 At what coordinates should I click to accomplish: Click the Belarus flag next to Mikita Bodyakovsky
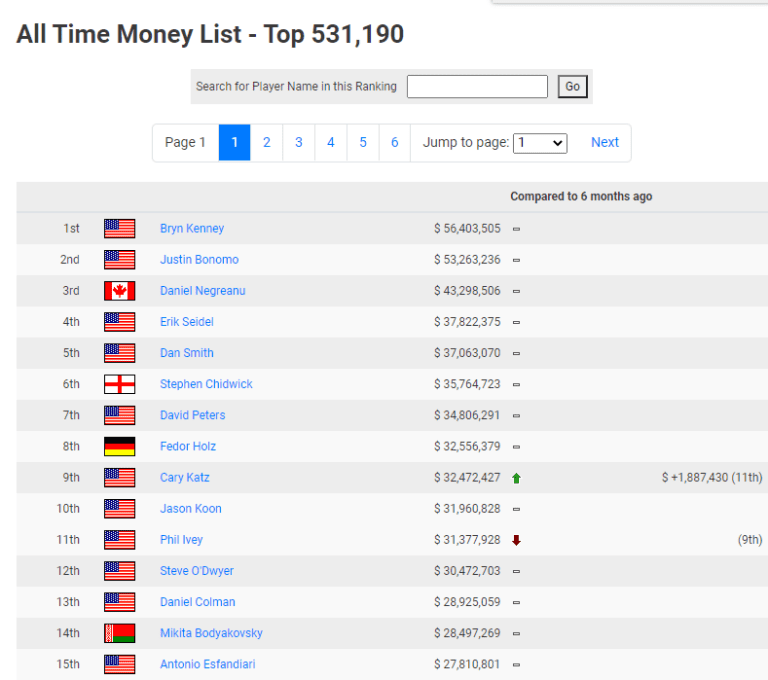119,633
